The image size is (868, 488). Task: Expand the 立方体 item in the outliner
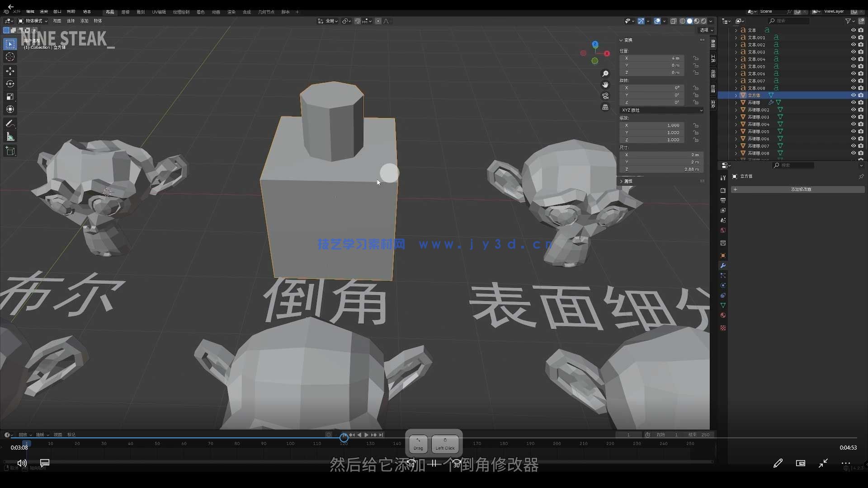[736, 95]
